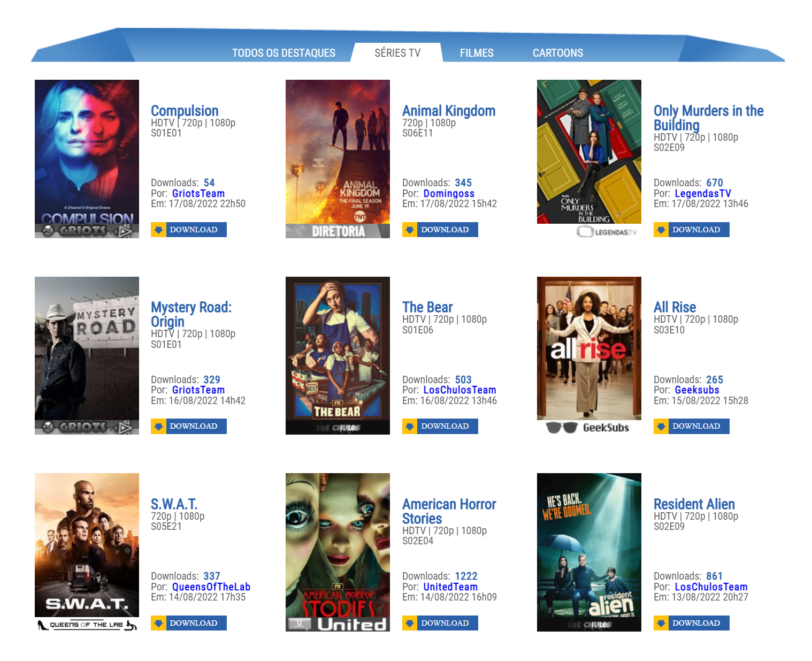
Task: Open the S.W.A.T. title link
Action: (x=174, y=504)
